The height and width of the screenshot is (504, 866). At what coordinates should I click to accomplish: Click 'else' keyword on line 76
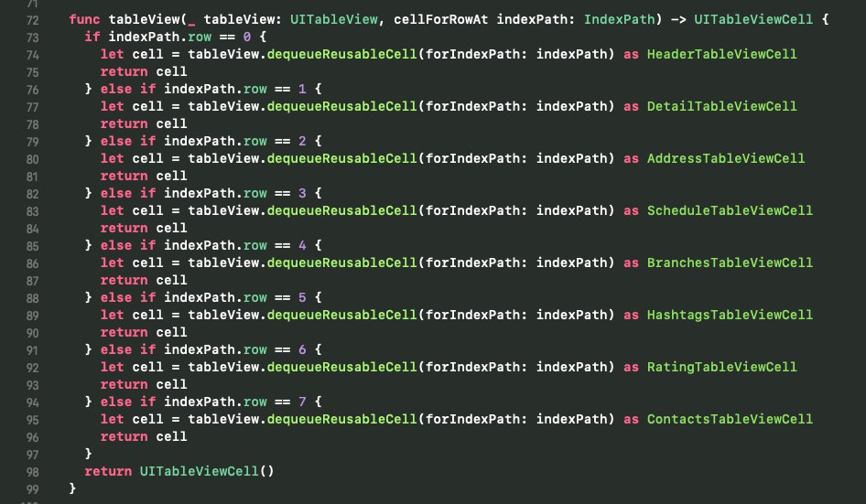(116, 89)
